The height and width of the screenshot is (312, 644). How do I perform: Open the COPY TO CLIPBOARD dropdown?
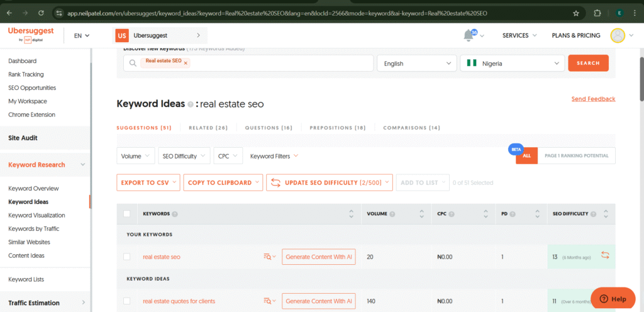223,182
